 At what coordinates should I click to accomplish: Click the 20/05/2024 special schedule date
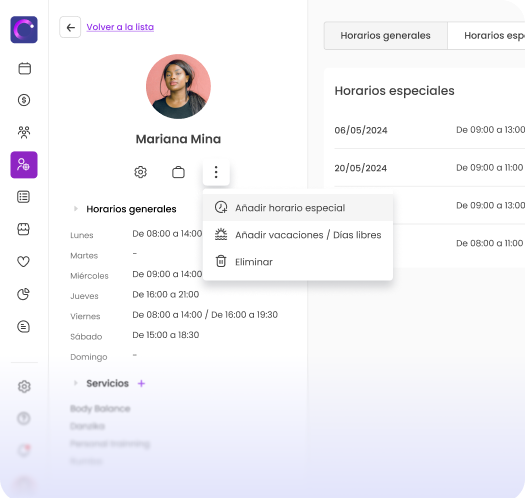coord(361,168)
